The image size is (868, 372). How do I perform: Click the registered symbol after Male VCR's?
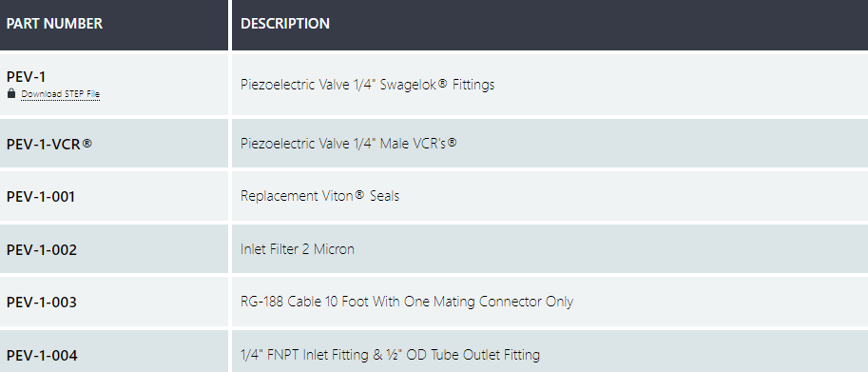coord(453,143)
